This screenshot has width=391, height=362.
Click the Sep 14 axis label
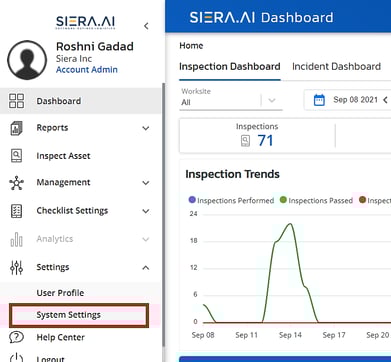290,335
